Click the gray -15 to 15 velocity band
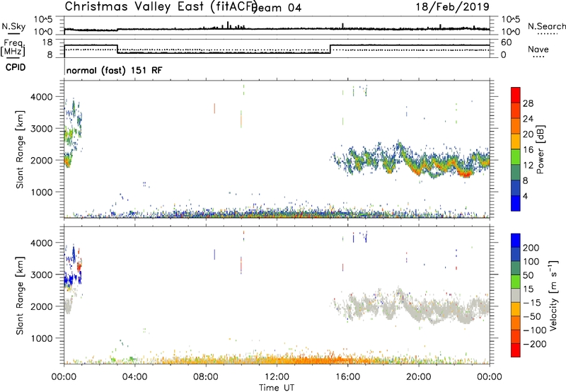This screenshot has height=392, width=566. pos(516,295)
